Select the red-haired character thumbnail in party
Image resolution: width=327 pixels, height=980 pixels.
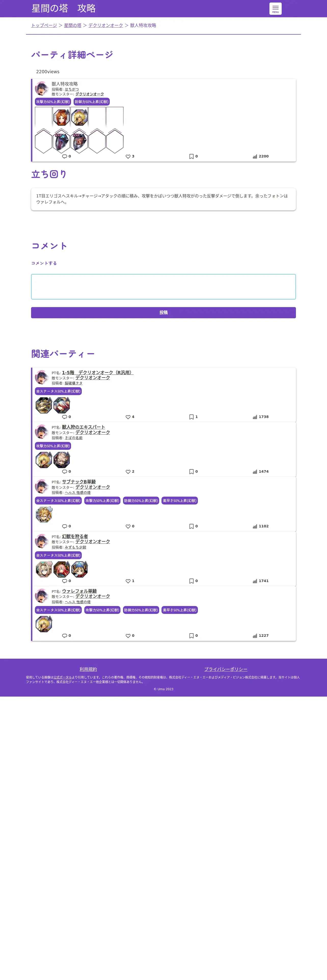61,117
